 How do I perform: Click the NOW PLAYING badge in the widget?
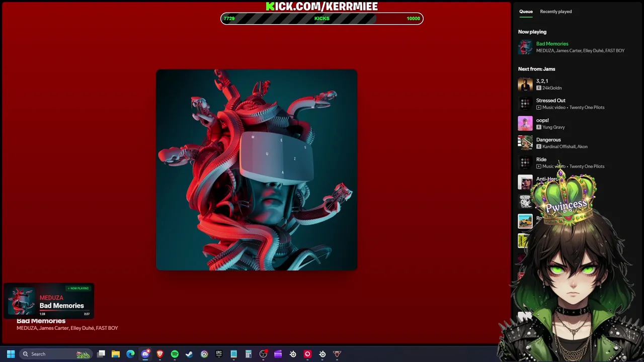[x=78, y=289]
